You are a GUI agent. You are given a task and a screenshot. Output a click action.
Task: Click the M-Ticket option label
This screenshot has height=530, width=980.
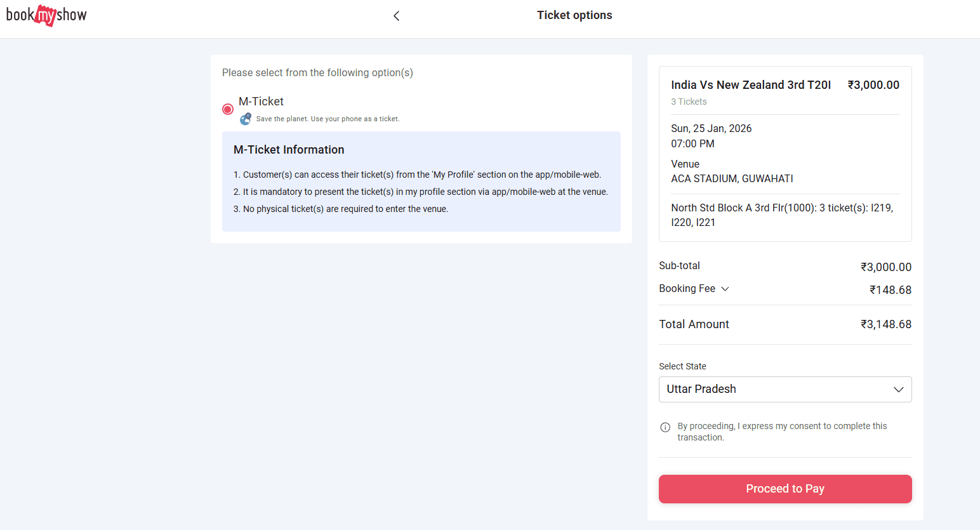click(261, 102)
